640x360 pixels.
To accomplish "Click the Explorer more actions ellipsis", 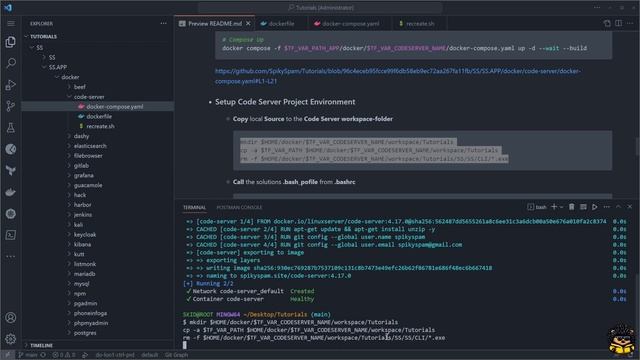I will coord(163,24).
